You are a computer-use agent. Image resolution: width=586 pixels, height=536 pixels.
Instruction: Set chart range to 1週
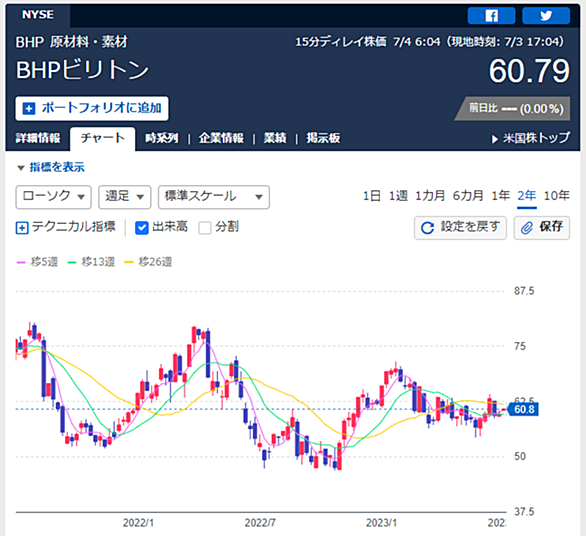point(398,196)
